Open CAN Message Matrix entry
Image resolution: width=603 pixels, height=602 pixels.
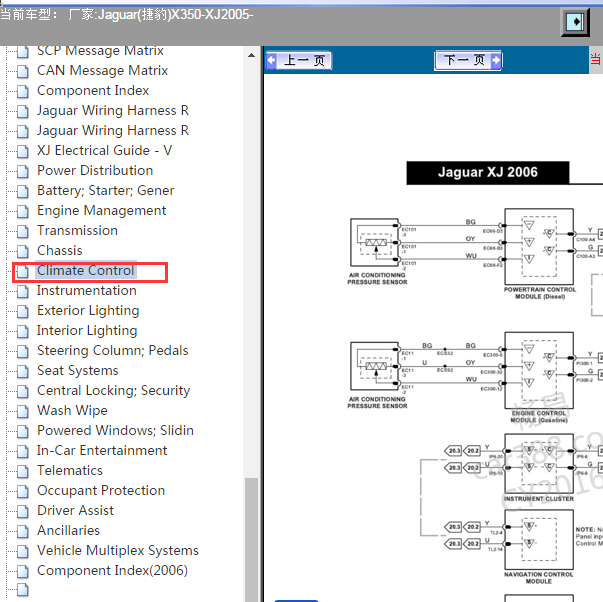coord(102,70)
